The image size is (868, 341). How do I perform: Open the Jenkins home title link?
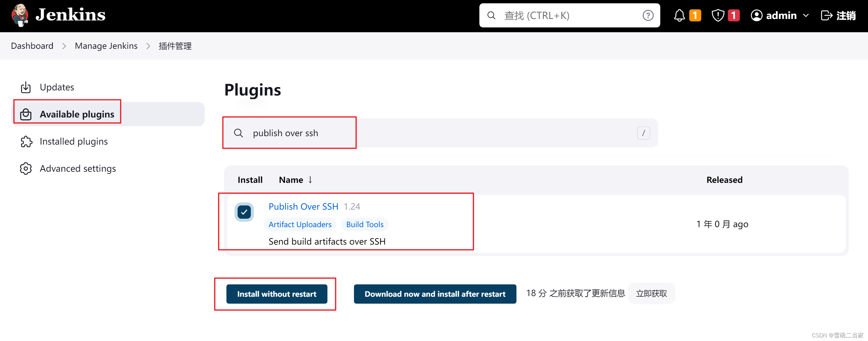tap(71, 15)
